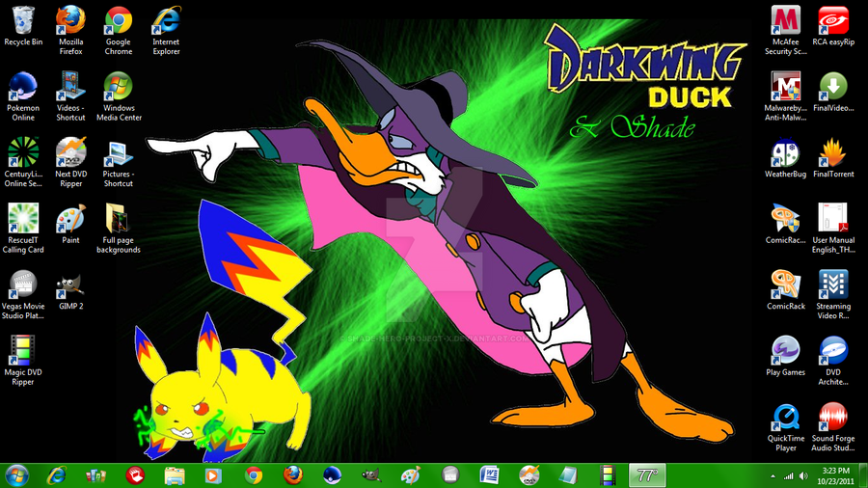The image size is (868, 488).
Task: Open the 77° WeatherBug taskbar button
Action: coord(647,475)
